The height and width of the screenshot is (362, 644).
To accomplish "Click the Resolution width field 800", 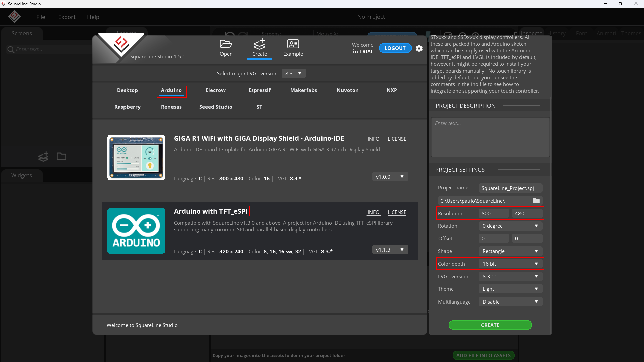I will coord(493,213).
